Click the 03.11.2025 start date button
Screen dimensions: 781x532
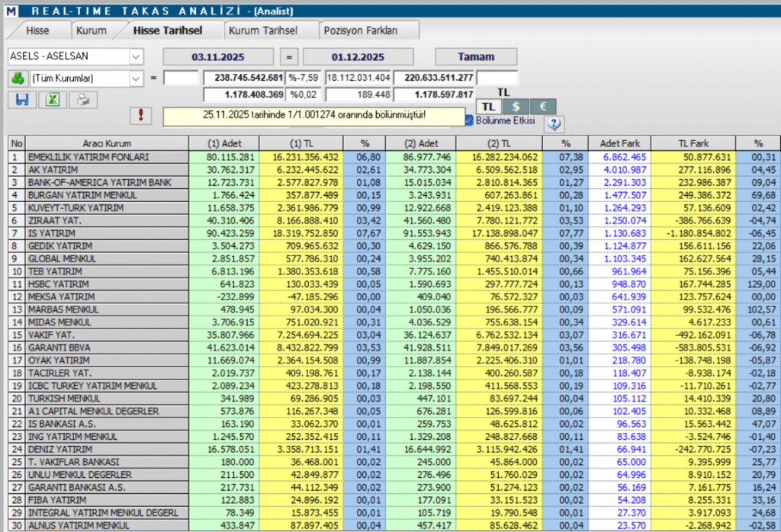click(x=220, y=56)
